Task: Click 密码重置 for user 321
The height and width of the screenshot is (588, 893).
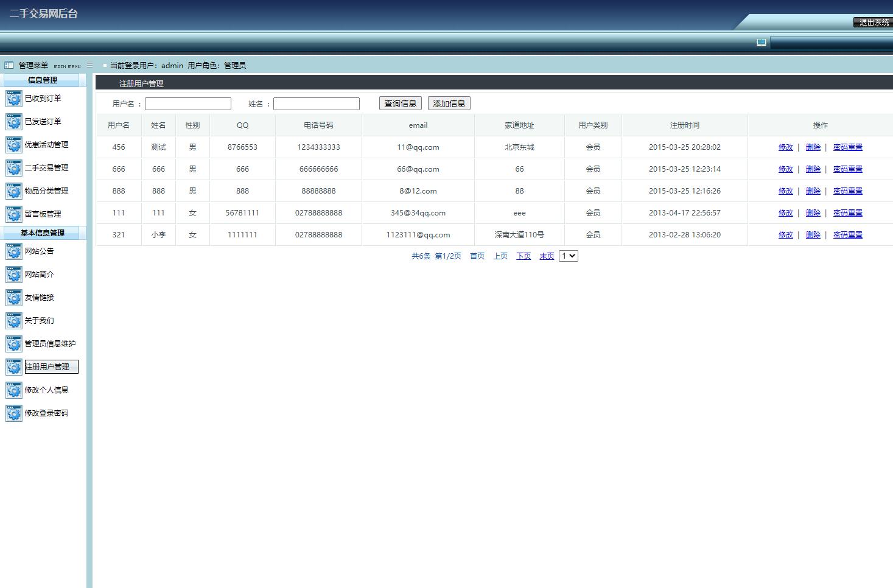Action: pos(848,235)
